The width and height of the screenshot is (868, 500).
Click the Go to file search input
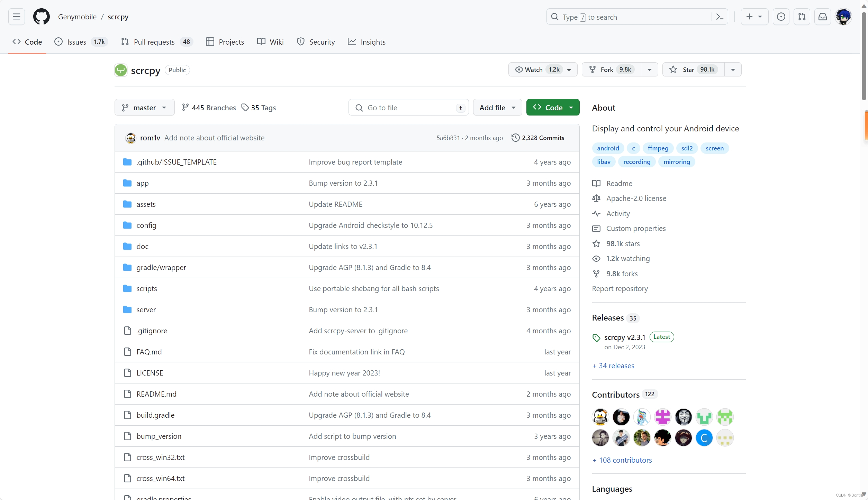(x=409, y=107)
